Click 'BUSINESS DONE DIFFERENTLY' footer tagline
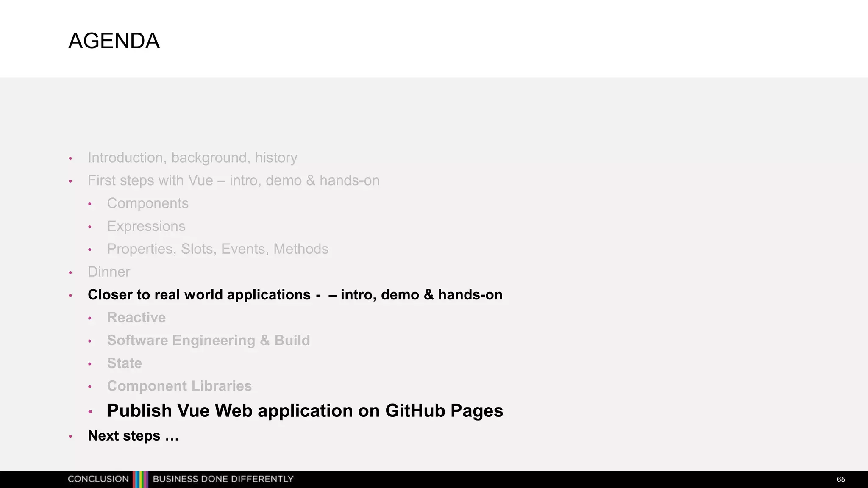This screenshot has height=488, width=868. coord(223,479)
